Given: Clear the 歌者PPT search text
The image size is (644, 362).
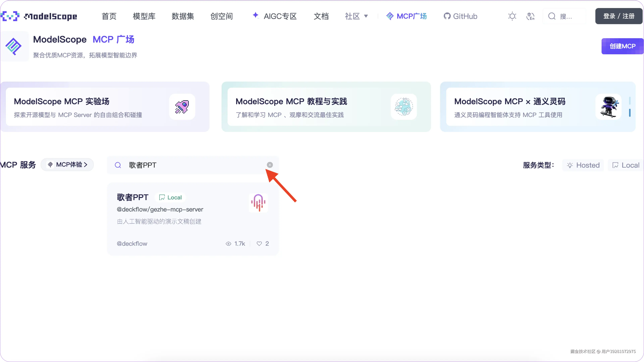Looking at the screenshot, I should (x=270, y=165).
